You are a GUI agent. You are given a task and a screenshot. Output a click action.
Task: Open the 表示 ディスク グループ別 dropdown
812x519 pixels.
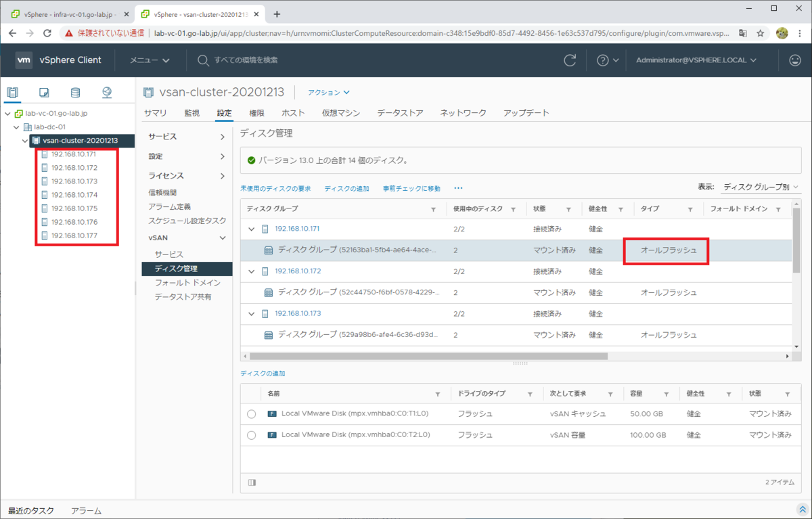761,187
